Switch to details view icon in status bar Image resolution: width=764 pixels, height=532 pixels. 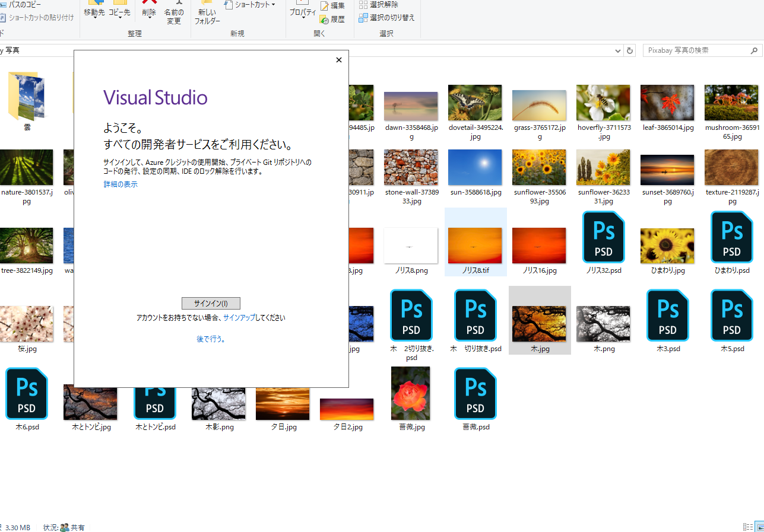pyautogui.click(x=748, y=527)
